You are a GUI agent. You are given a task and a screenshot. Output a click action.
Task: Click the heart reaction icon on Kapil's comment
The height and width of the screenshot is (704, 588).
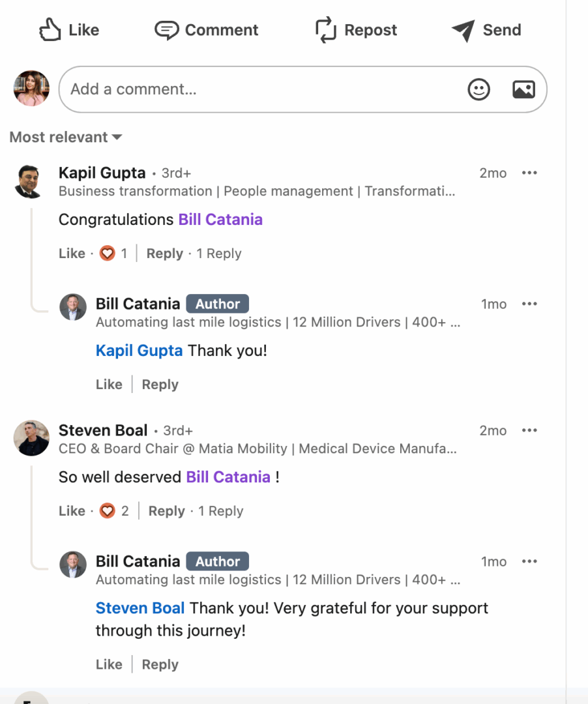[107, 253]
